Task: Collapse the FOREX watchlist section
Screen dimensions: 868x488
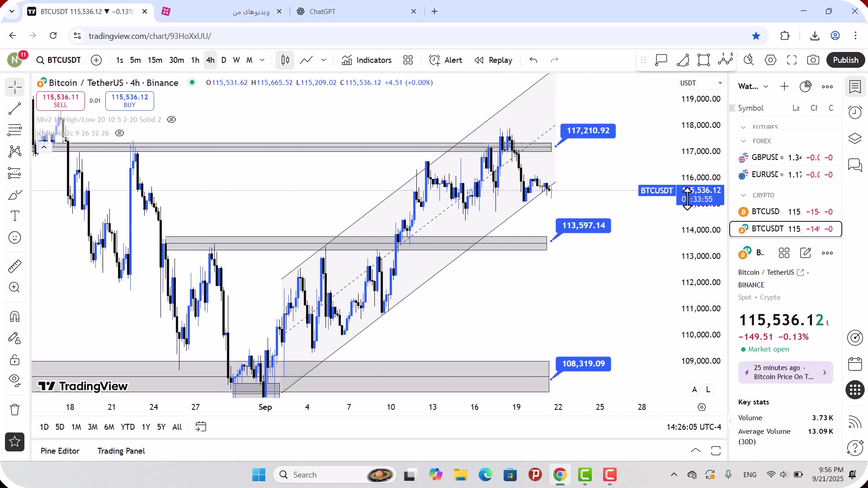Action: (x=743, y=141)
